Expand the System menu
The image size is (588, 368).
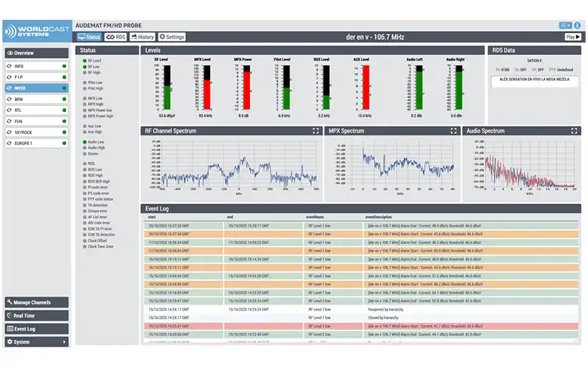pyautogui.click(x=37, y=342)
